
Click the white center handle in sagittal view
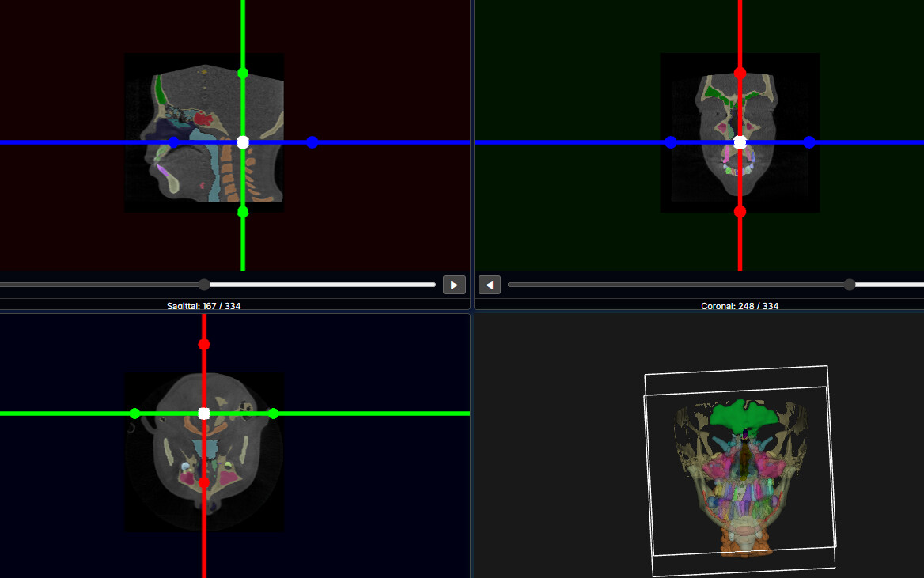tap(243, 142)
